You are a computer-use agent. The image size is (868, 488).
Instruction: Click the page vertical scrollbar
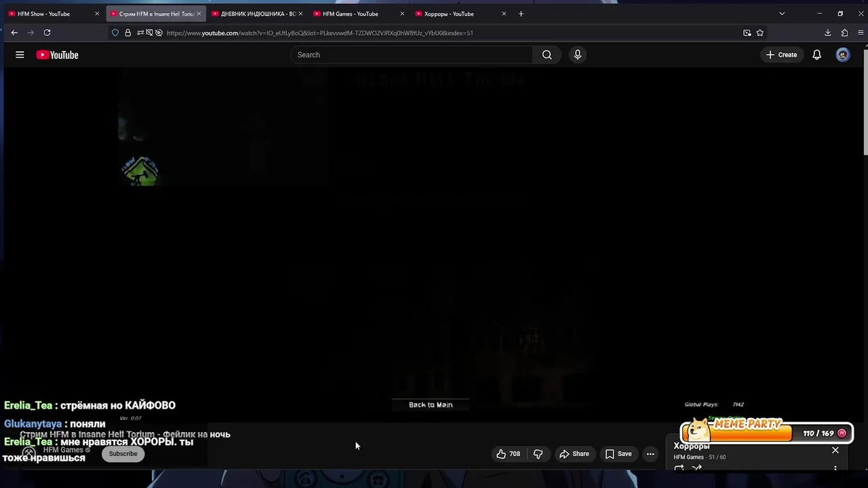click(865, 102)
